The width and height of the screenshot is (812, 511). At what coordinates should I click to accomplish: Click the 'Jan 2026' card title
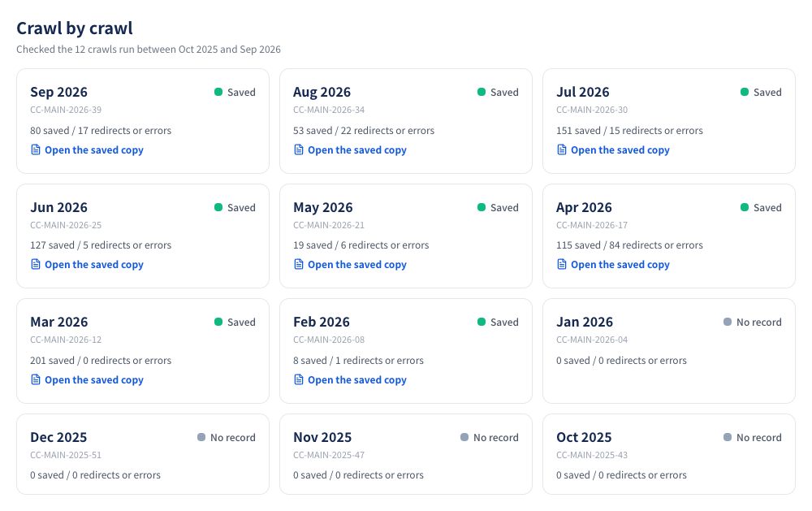click(585, 322)
